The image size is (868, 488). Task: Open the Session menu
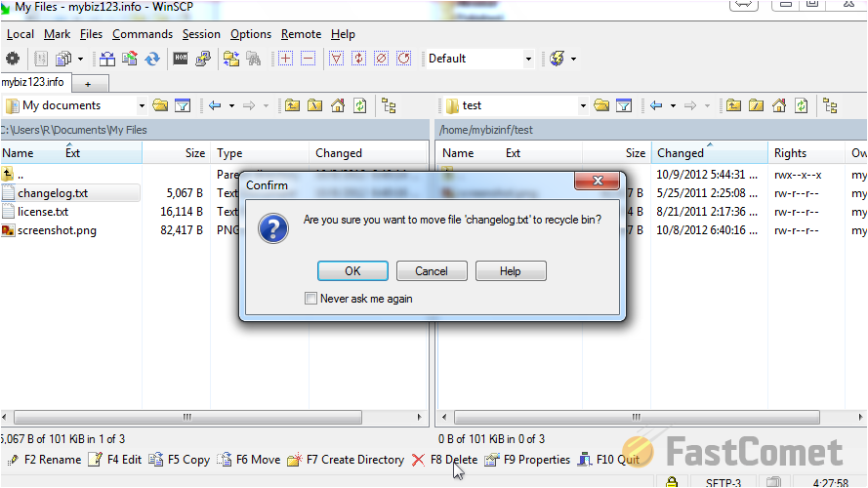pyautogui.click(x=201, y=34)
